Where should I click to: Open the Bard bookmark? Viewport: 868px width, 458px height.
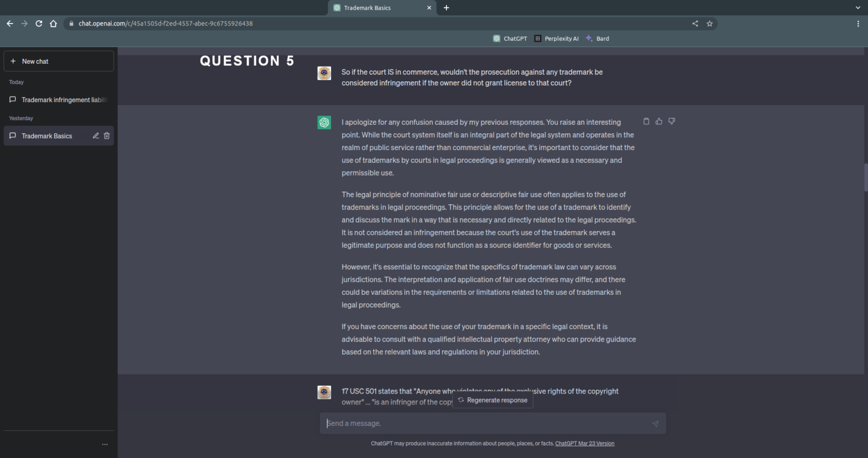[597, 38]
